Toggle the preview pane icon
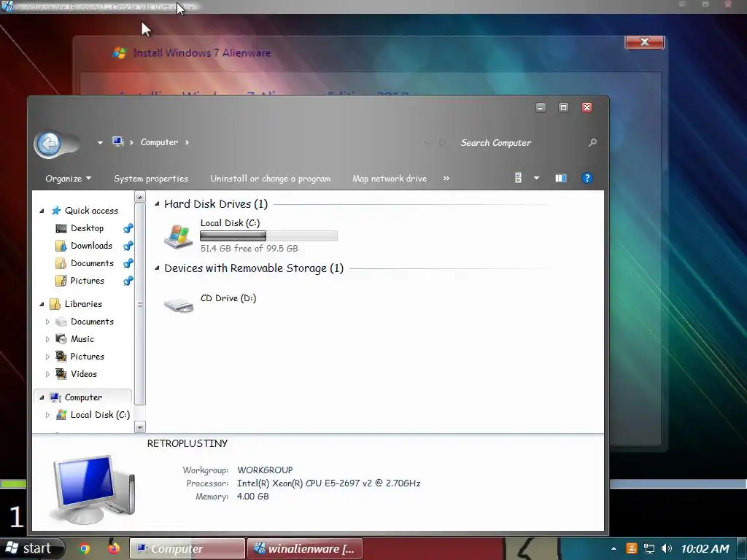 tap(561, 178)
